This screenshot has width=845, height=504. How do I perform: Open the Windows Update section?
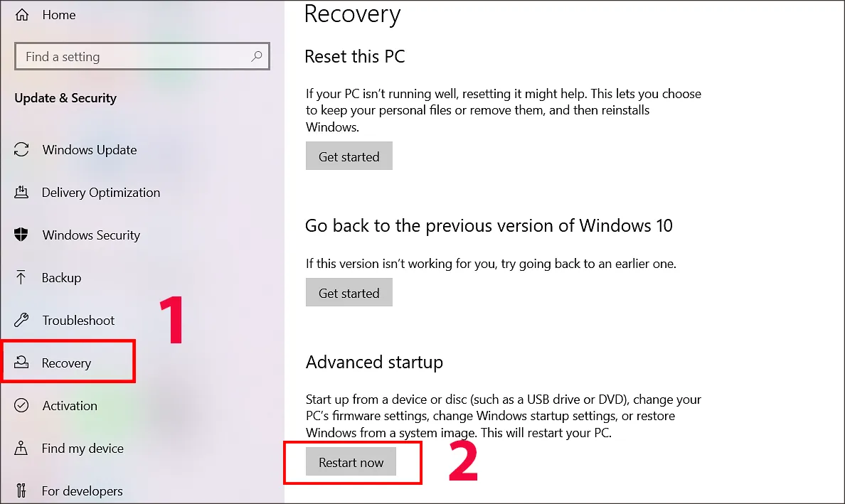(89, 150)
